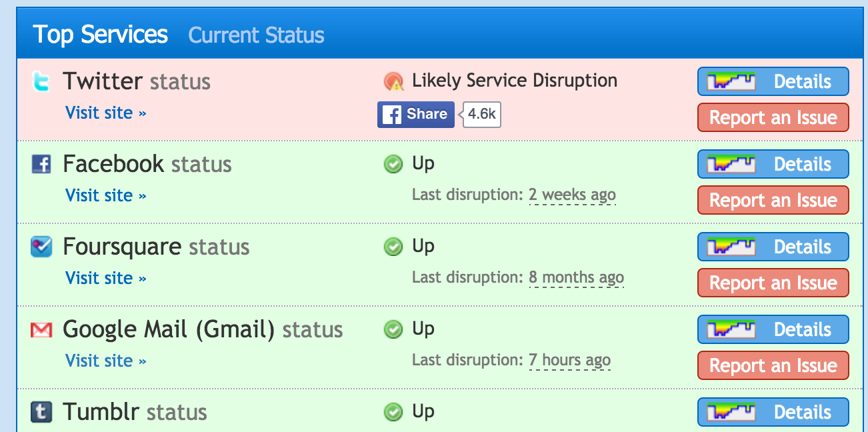868x432 pixels.
Task: Click the green Up checkmark for Facebook
Action: (394, 164)
